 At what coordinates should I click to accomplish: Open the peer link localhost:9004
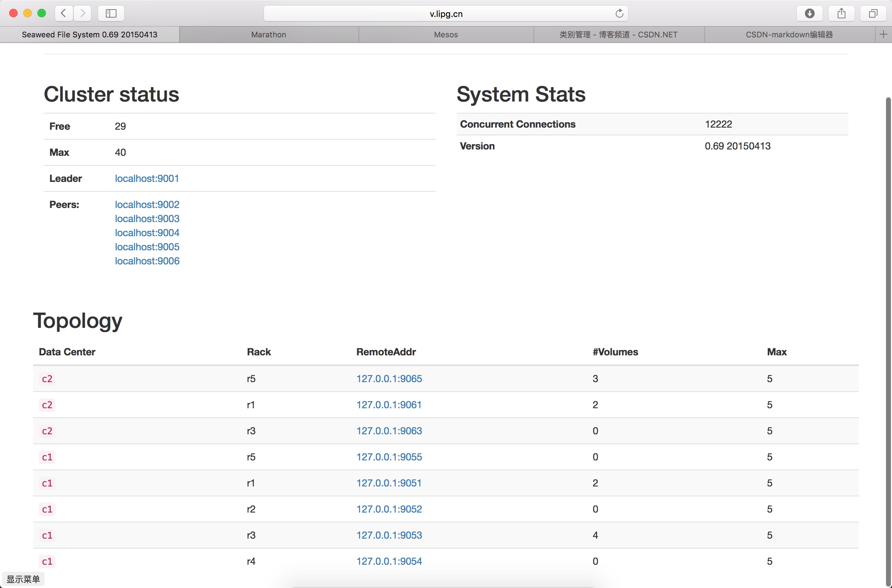coord(147,233)
